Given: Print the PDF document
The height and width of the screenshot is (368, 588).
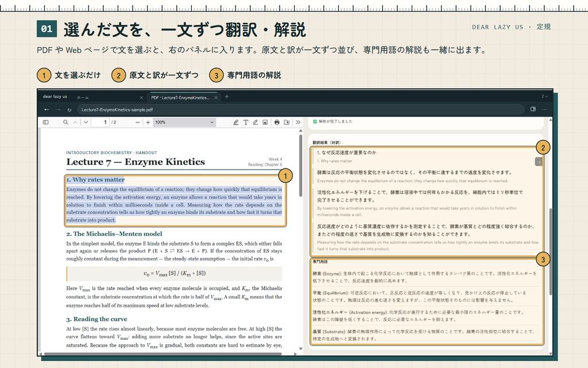Looking at the screenshot, I should click(x=277, y=122).
